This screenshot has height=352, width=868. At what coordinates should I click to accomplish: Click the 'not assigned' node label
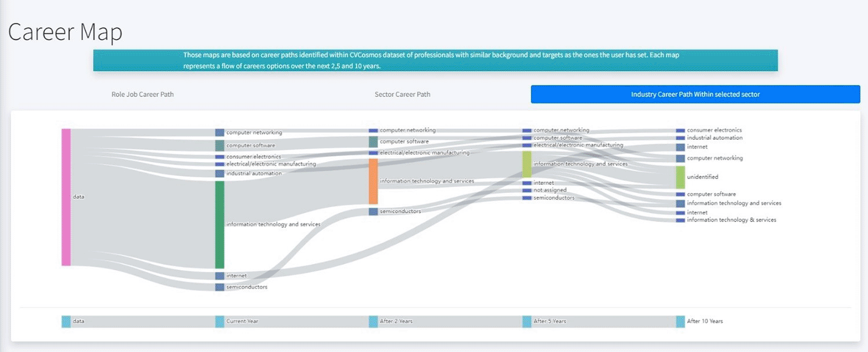click(x=549, y=190)
